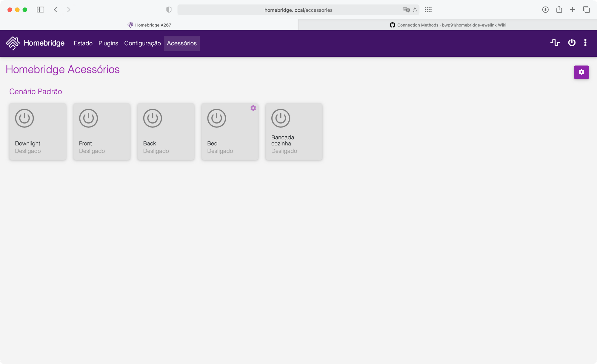Select the Acessórios nav item

(182, 43)
